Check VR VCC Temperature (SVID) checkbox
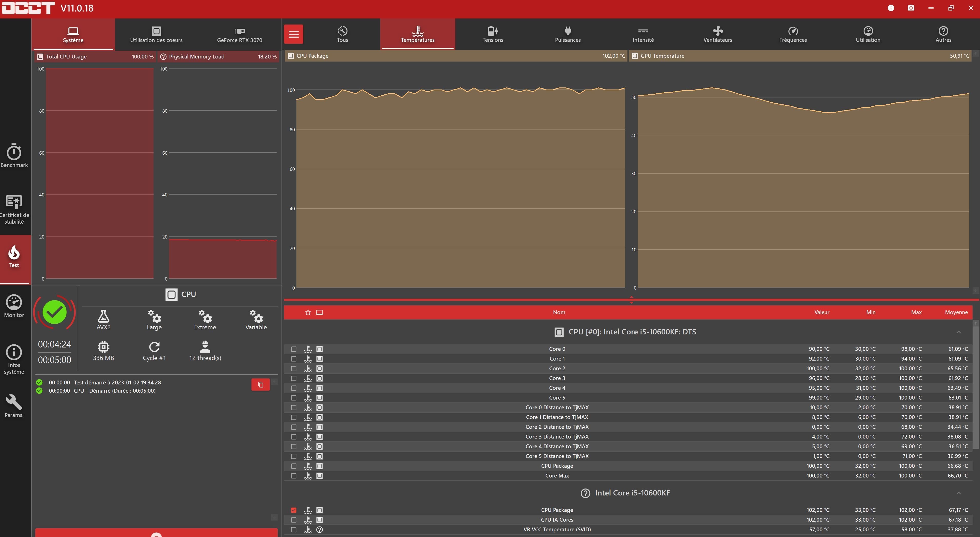The height and width of the screenshot is (537, 980). (x=293, y=529)
